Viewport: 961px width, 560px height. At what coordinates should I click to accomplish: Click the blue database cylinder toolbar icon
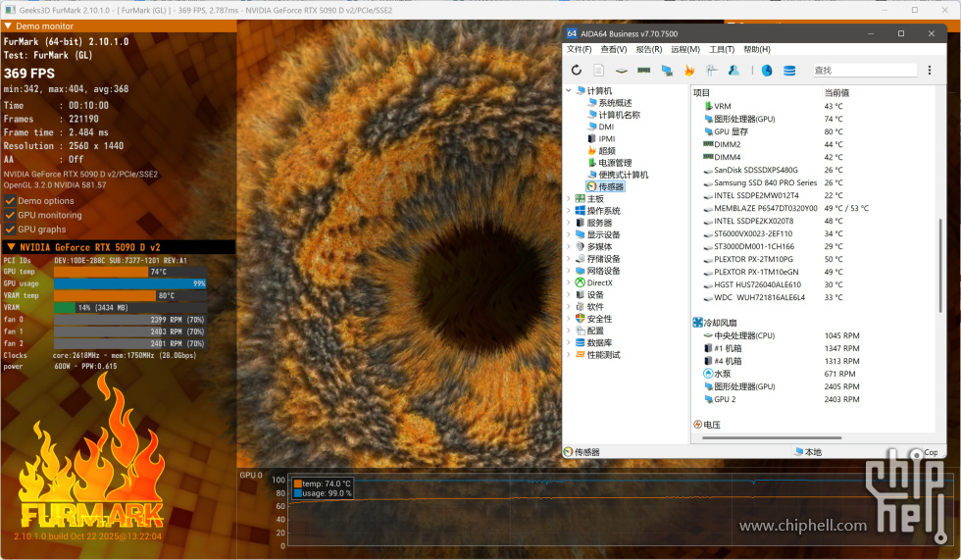click(789, 71)
